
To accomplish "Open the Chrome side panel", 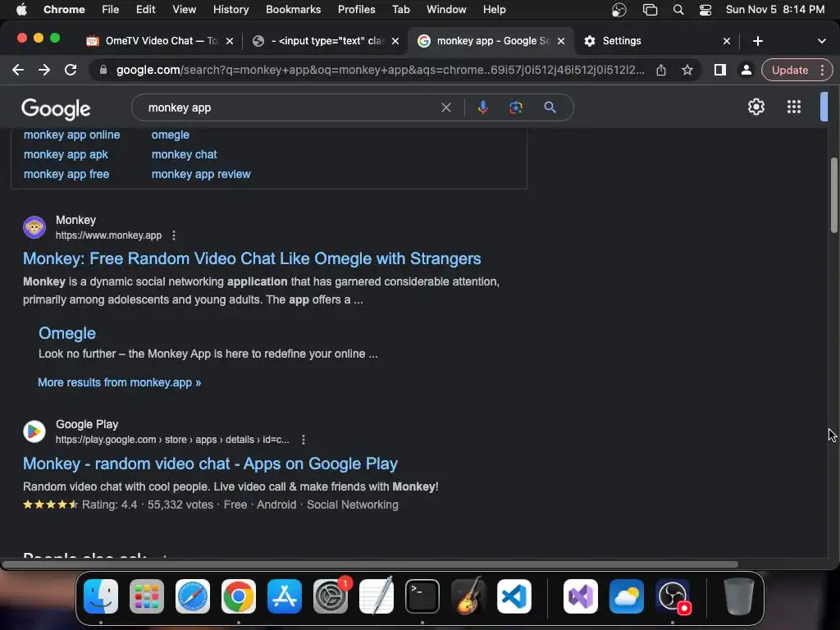I will point(720,70).
